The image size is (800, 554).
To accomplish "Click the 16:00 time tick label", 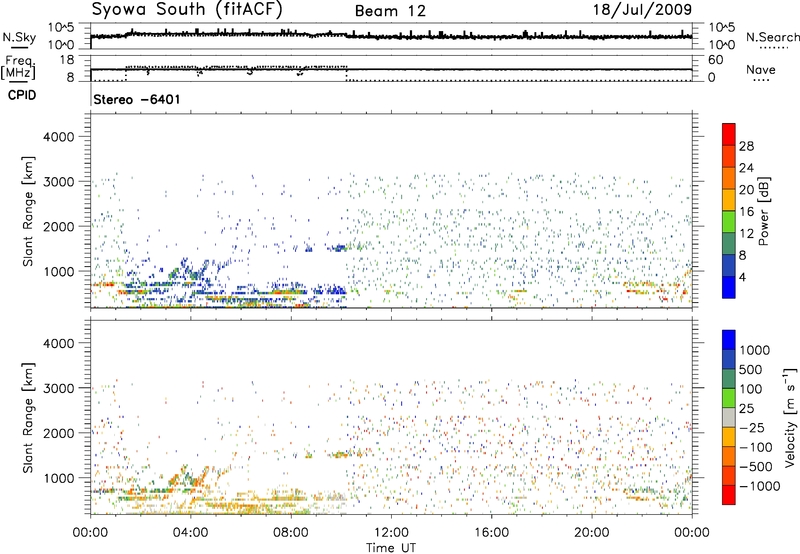I will (491, 533).
